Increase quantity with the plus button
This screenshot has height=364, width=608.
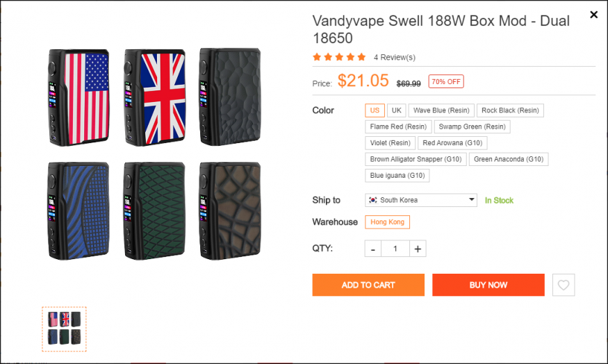click(418, 249)
